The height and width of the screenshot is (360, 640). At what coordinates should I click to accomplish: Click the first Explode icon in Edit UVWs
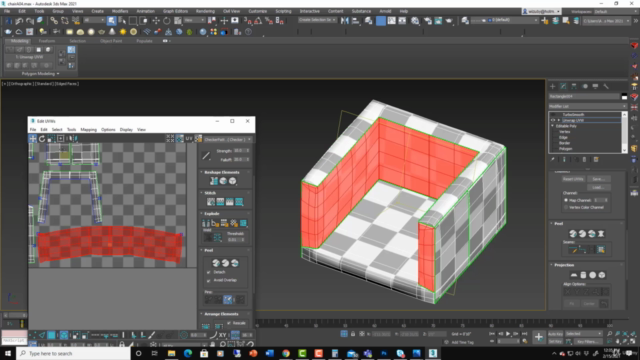point(206,223)
